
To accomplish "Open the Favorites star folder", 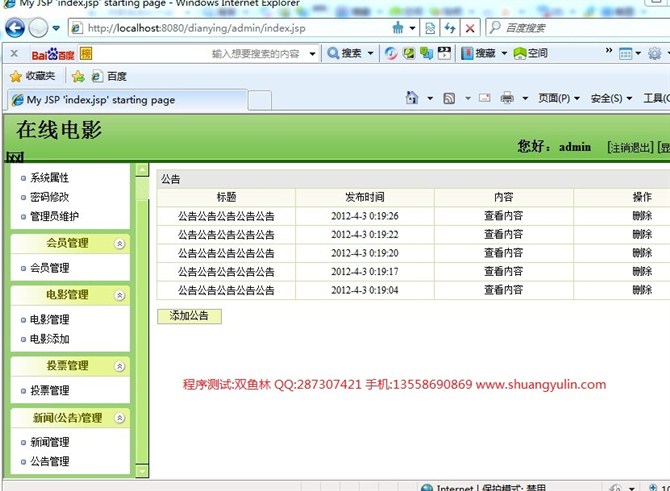I will (33, 76).
